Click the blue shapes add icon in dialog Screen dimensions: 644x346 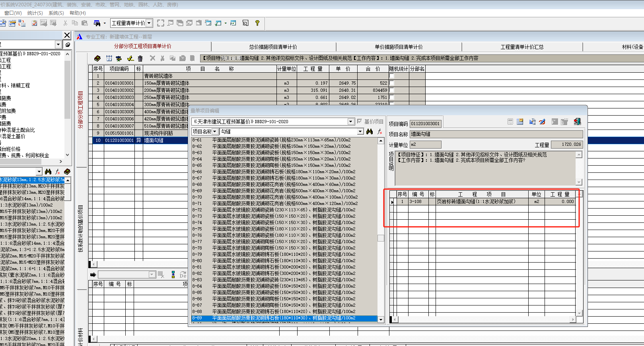(532, 122)
